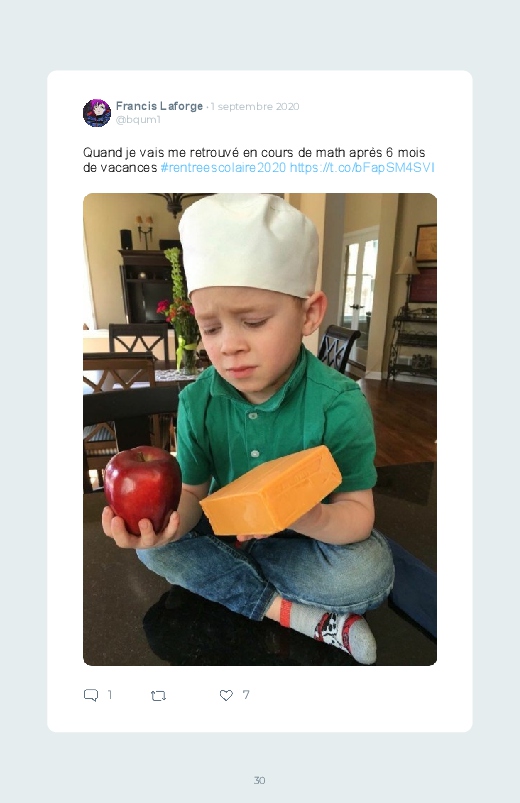This screenshot has height=803, width=520.
Task: Click the orange cheese block in the photo
Action: coord(271,492)
